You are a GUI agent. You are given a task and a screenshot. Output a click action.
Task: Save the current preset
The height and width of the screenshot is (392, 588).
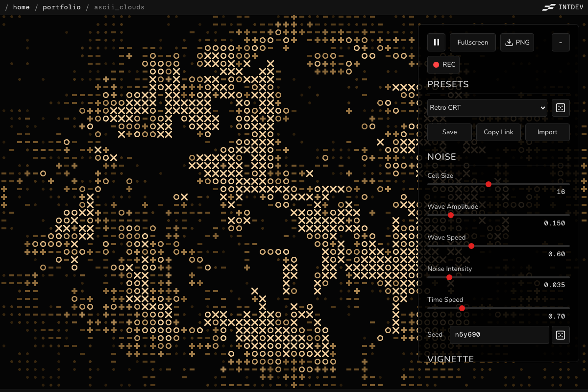coord(449,132)
